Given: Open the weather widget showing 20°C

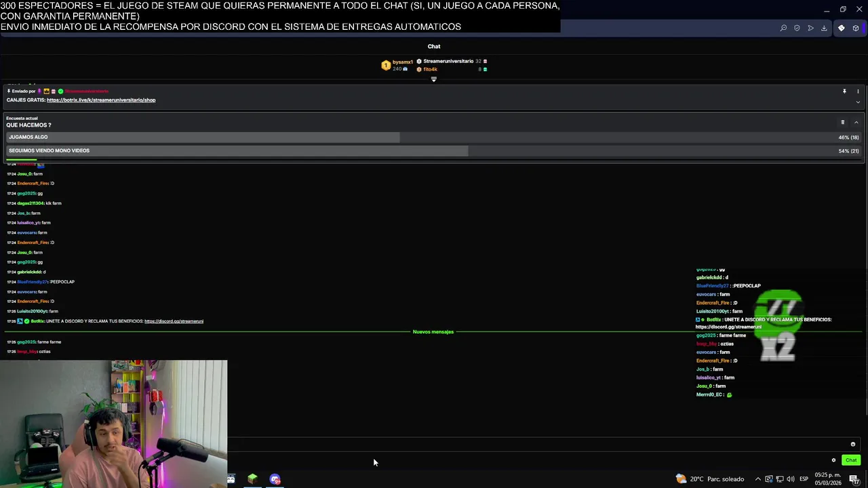Looking at the screenshot, I should [709, 479].
